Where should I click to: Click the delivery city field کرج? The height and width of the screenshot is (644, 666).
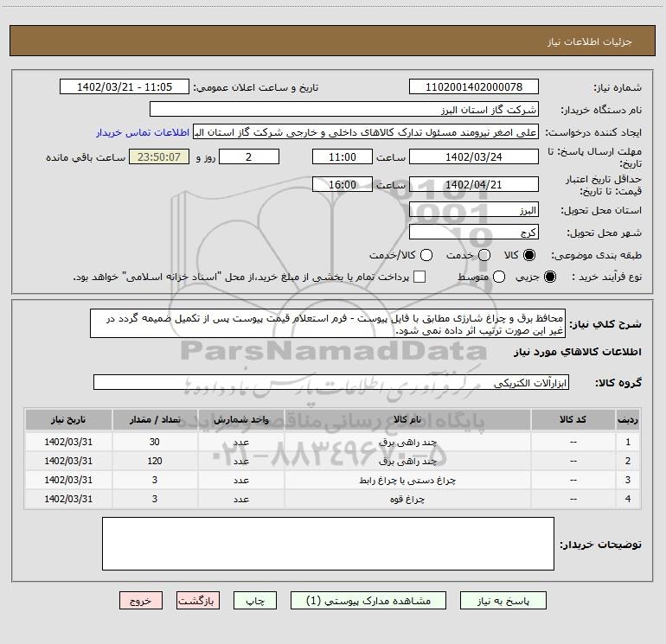[x=474, y=233]
